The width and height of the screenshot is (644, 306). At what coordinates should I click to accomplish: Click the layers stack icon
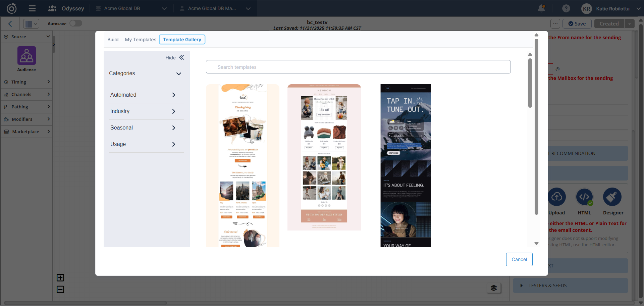[x=494, y=288]
